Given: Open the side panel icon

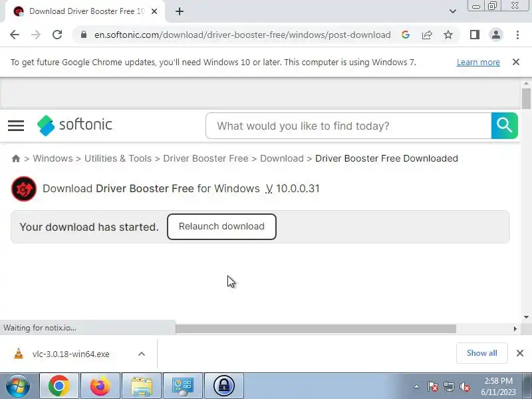Looking at the screenshot, I should [475, 35].
